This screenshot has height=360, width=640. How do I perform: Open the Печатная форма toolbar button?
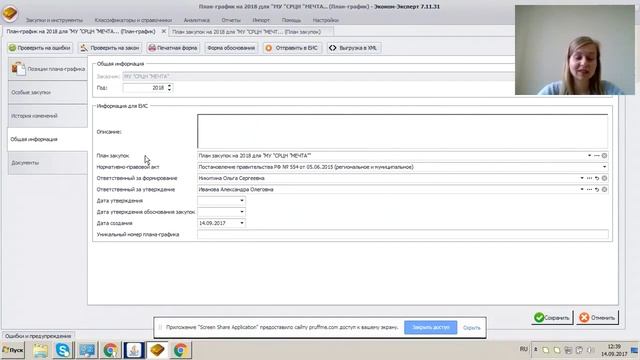tap(173, 48)
